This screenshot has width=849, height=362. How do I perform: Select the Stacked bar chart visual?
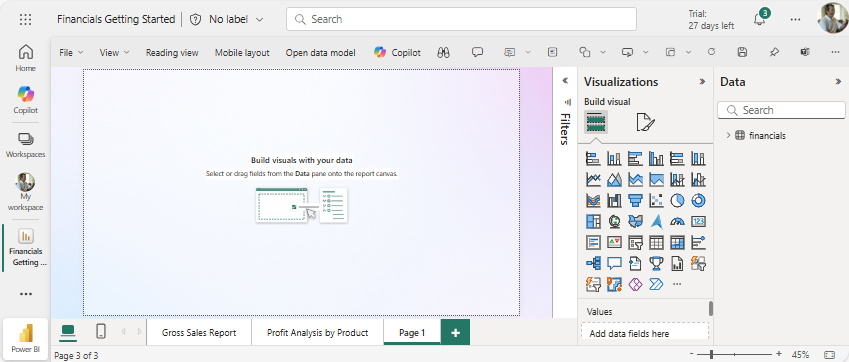coord(593,159)
